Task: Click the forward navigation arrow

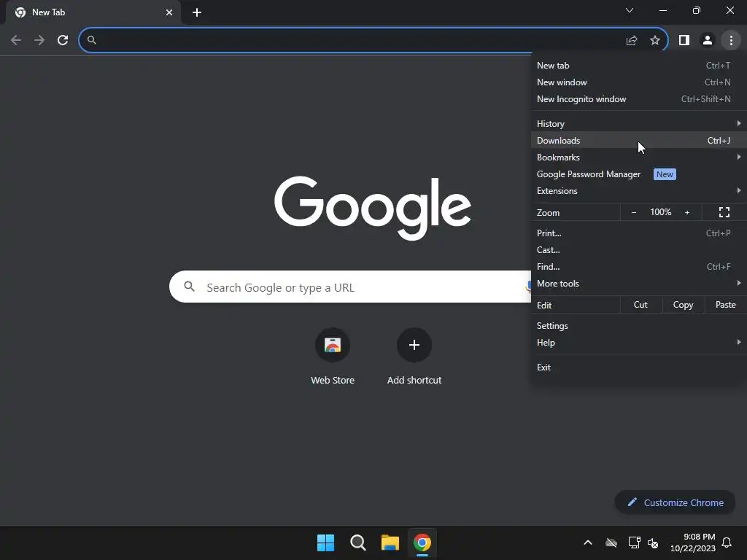Action: (39, 40)
